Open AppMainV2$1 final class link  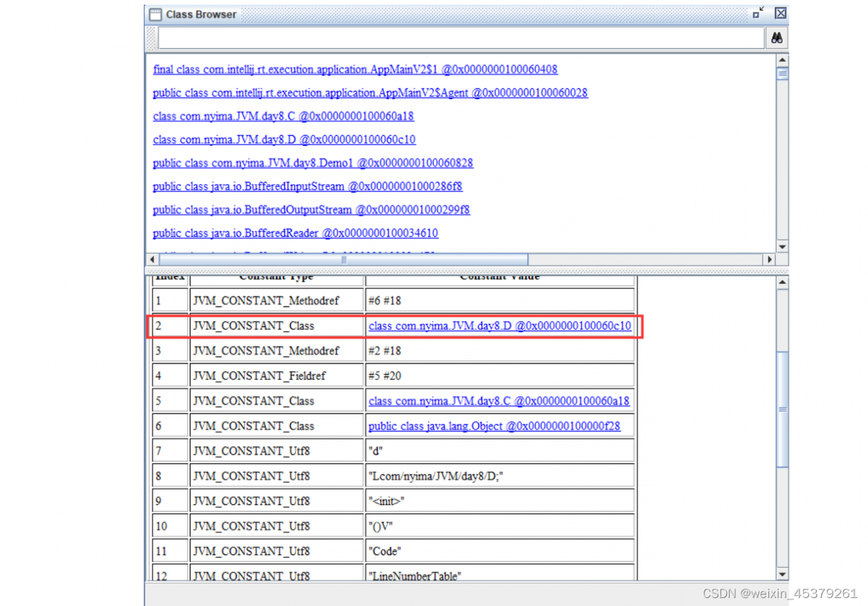pos(355,69)
